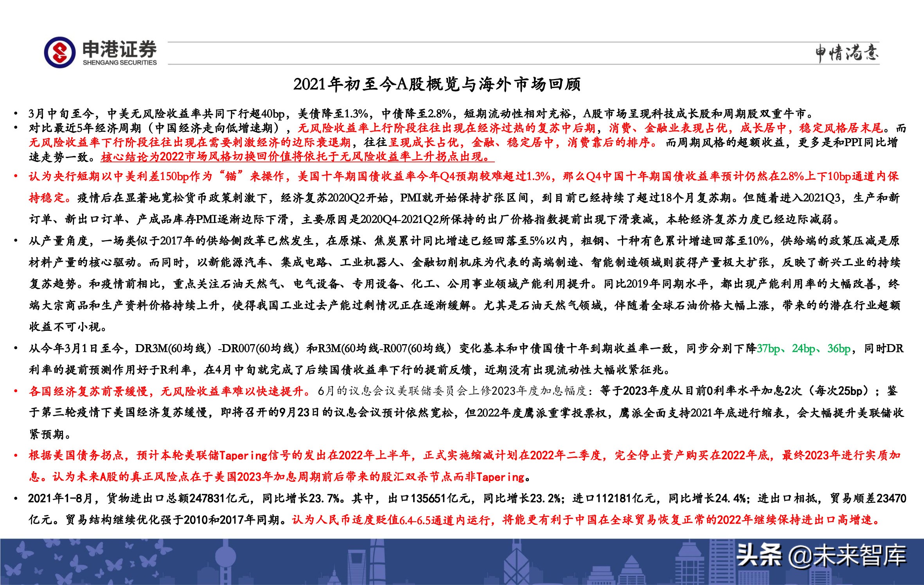The height and width of the screenshot is (585, 924).
Task: Click the text 2021年1-8月，货物进出口总额247831亿元
Action: (138, 499)
